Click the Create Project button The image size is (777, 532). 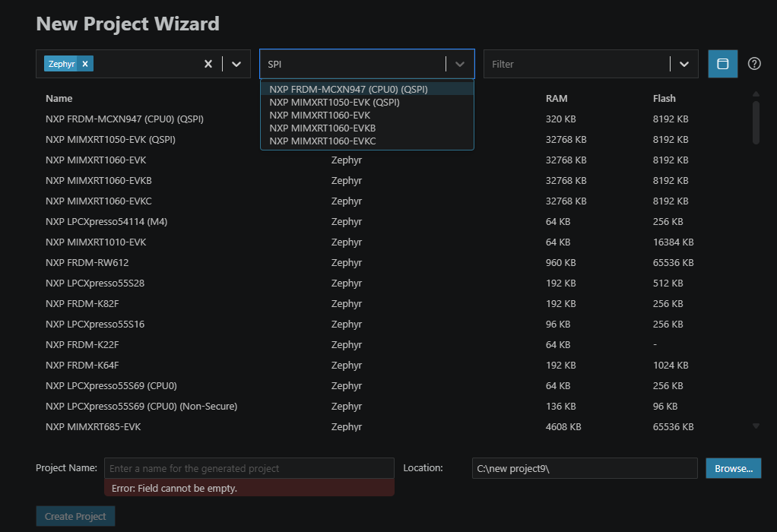click(75, 516)
